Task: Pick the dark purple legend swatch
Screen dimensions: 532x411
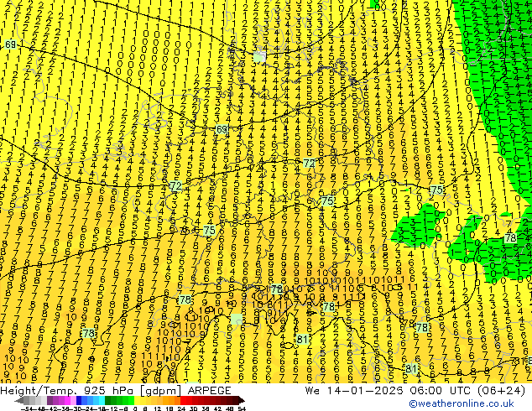Action: tap(50, 400)
